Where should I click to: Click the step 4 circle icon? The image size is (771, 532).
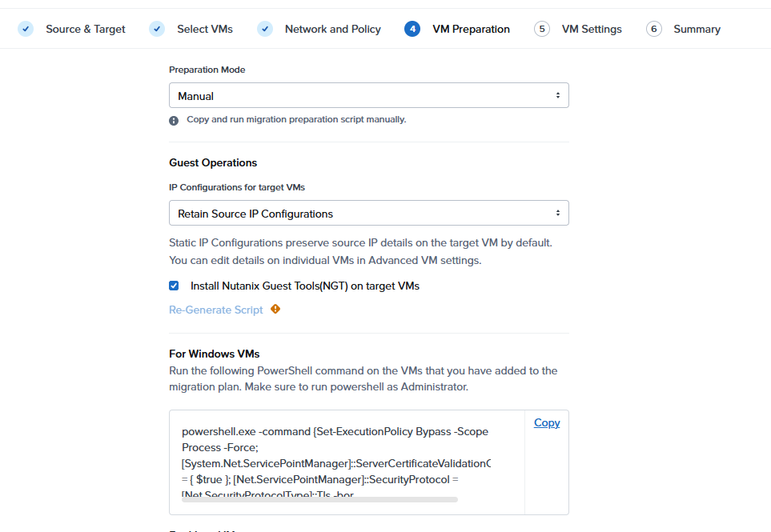[x=412, y=30]
